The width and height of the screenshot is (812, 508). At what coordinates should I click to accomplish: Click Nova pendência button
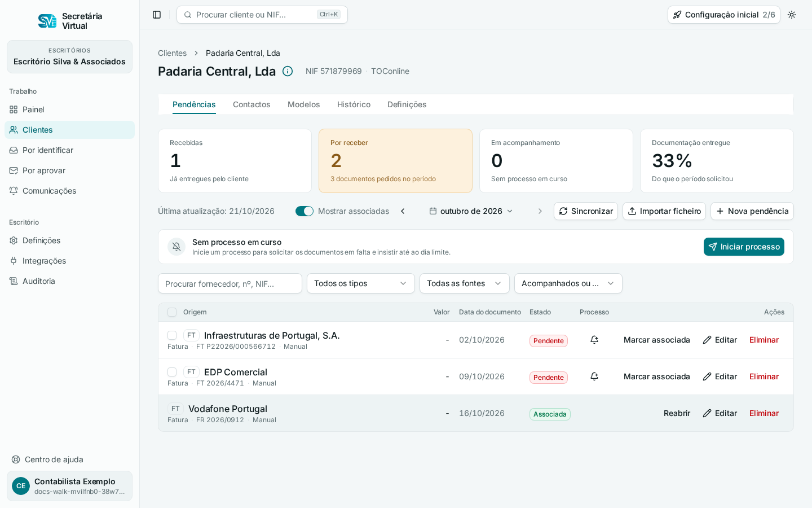752,211
